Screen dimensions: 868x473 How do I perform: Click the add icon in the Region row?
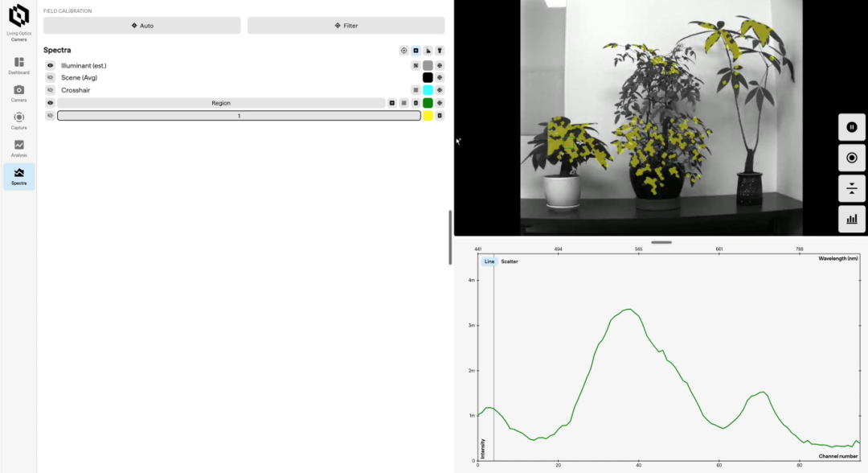[x=392, y=103]
